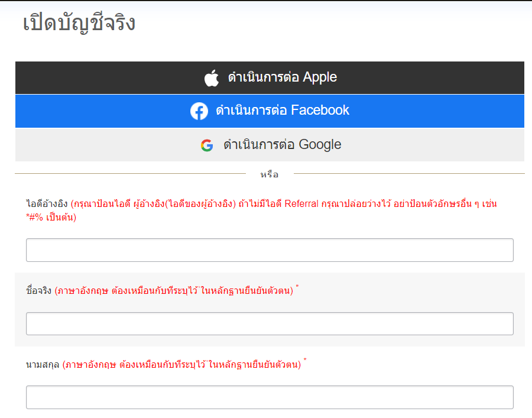
Task: Click the Facebook logo icon
Action: click(199, 111)
